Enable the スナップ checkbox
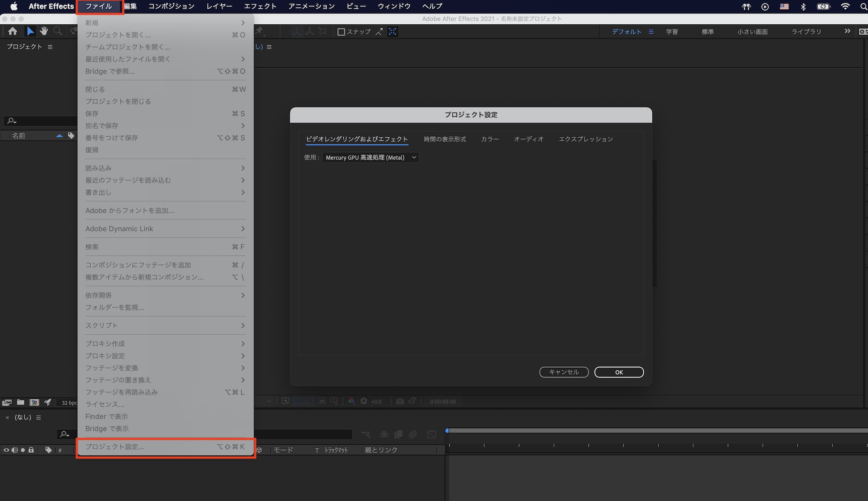The image size is (868, 501). (x=341, y=32)
